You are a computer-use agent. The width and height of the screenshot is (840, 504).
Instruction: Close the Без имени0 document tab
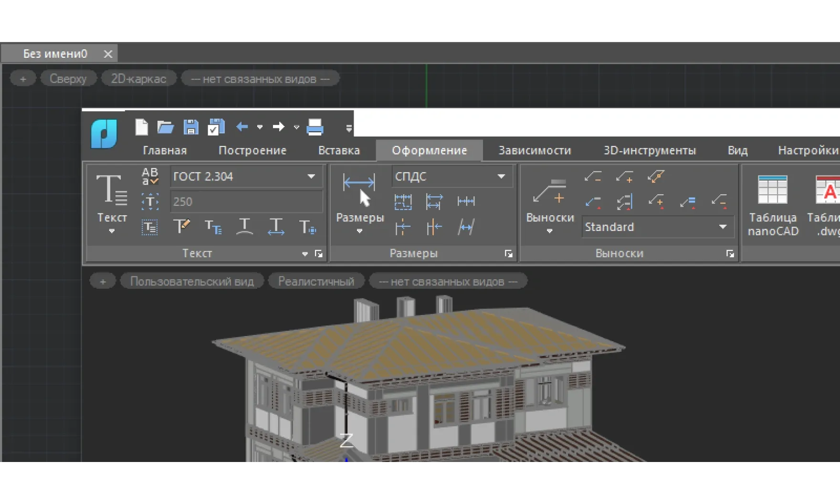pyautogui.click(x=108, y=54)
